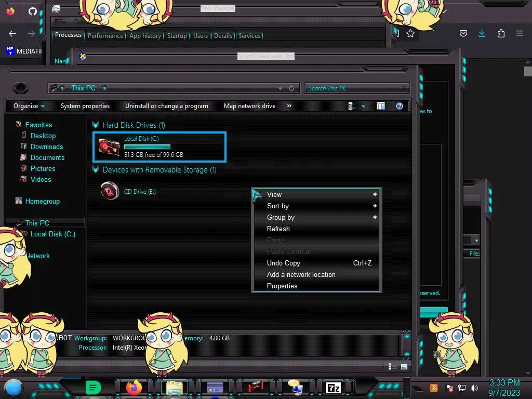Expand the Sort by submenu
Screen dimensions: 532x399
pyautogui.click(x=316, y=206)
